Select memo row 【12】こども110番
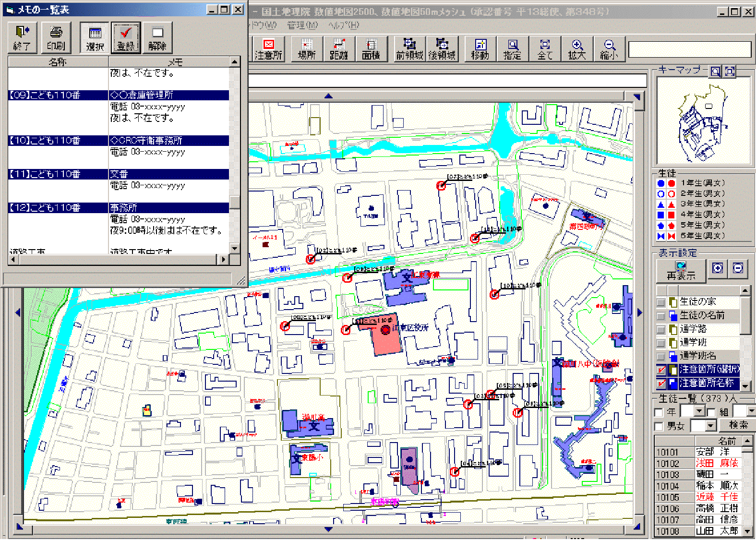The height and width of the screenshot is (540, 756). pos(119,208)
